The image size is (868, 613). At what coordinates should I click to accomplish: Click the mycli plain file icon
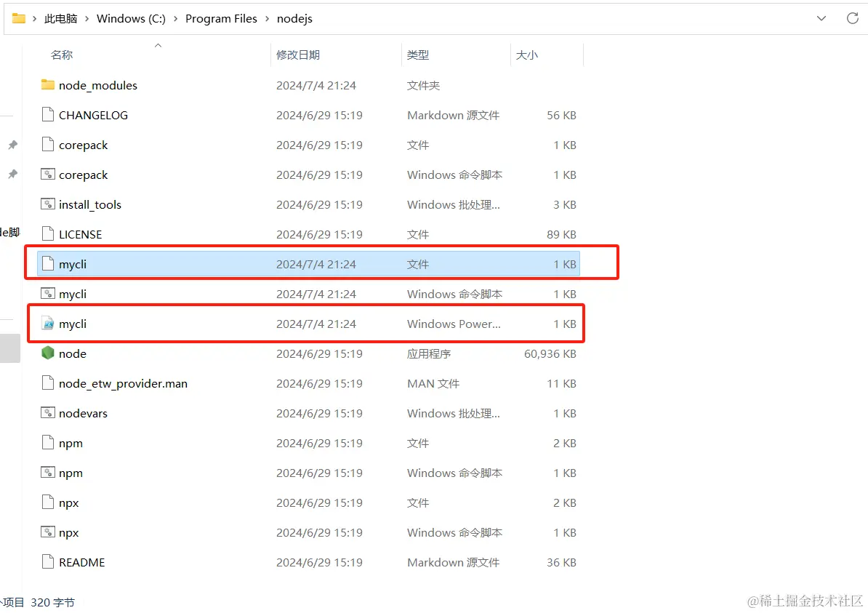[48, 263]
